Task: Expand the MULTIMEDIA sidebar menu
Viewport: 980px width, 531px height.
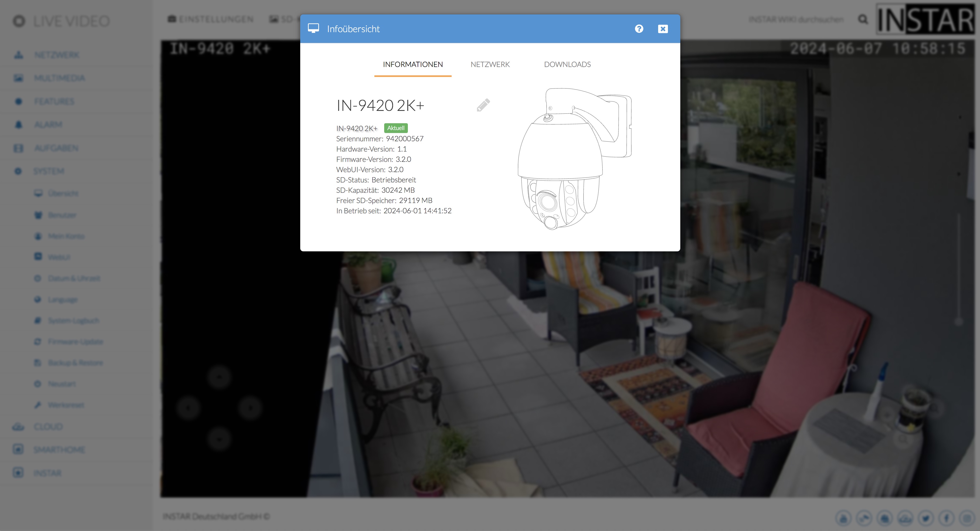Action: point(59,78)
